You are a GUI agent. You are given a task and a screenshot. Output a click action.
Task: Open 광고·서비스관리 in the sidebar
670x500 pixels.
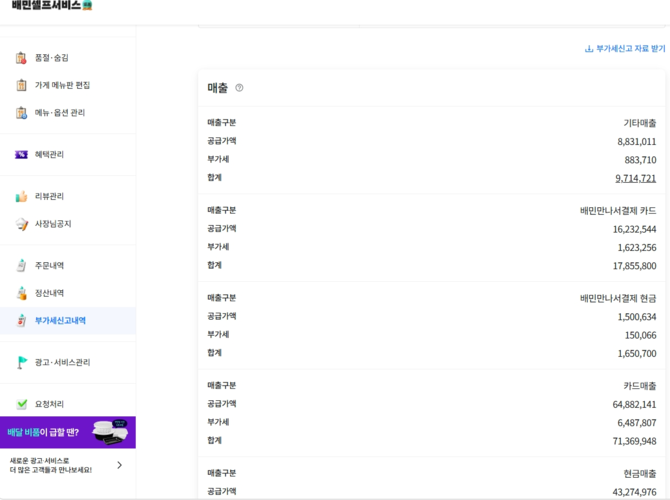pos(68,362)
